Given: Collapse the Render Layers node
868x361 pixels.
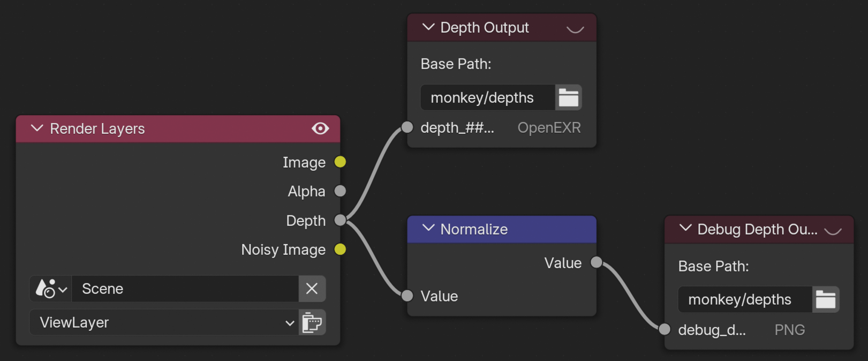Looking at the screenshot, I should 37,129.
